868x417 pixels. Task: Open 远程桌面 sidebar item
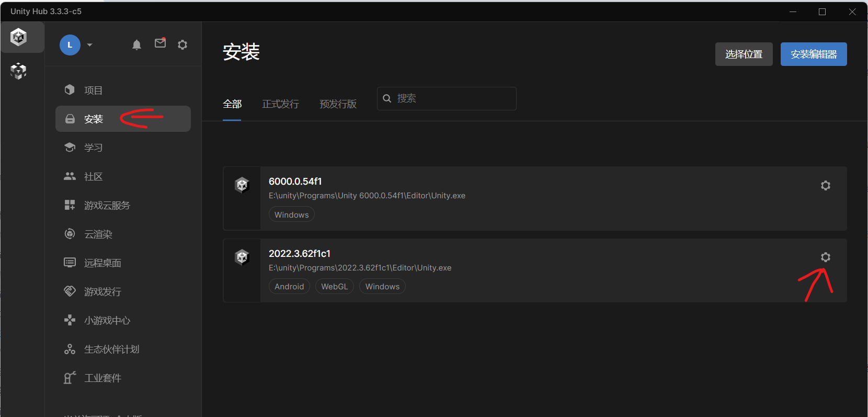pos(123,263)
